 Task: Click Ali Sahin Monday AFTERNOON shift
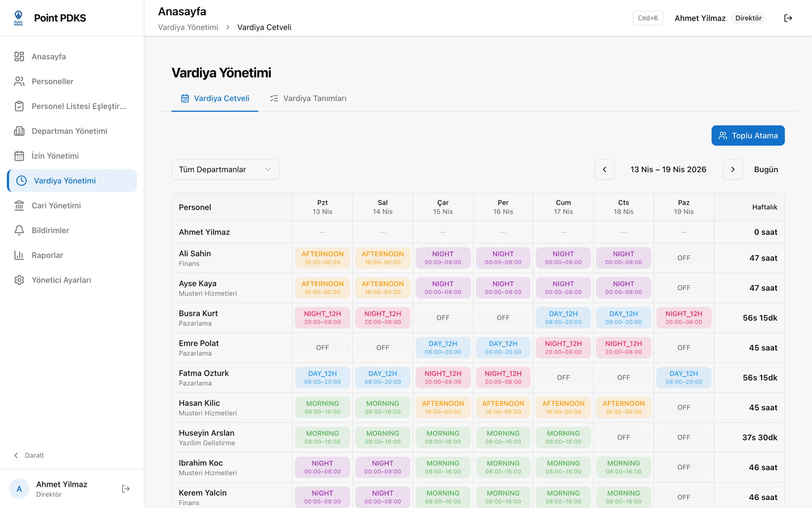point(322,258)
